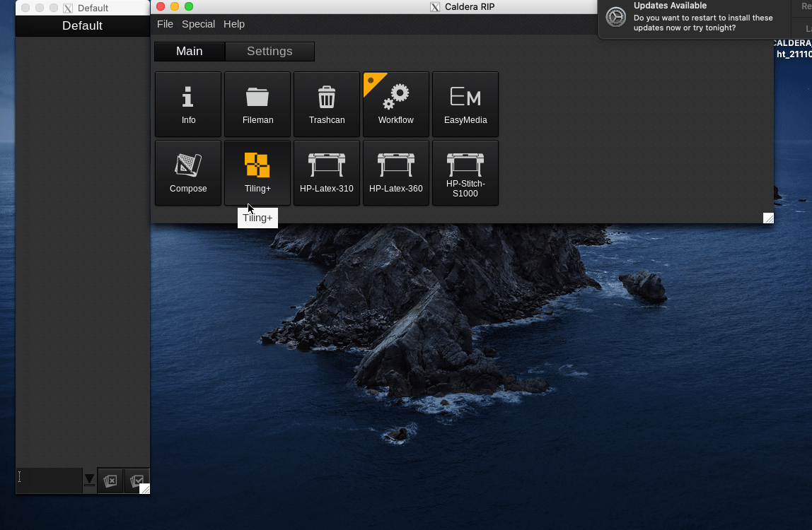812x530 pixels.
Task: Open the File menu
Action: (165, 23)
